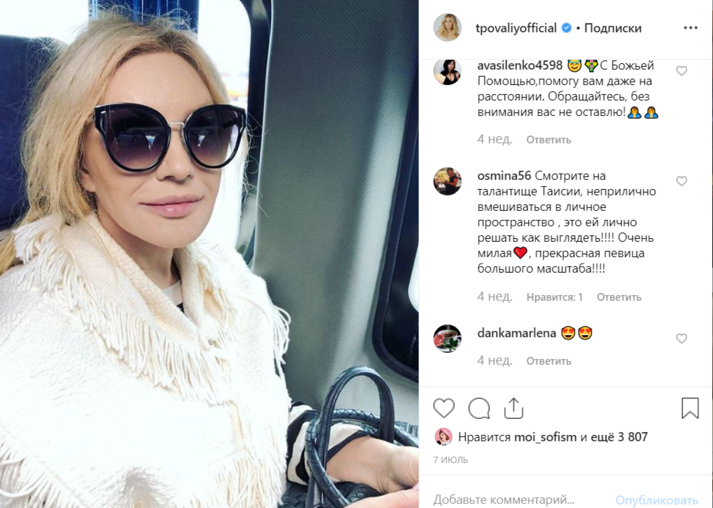This screenshot has height=508, width=713.
Task: Reply to the dankamarlena comment via Ответить
Action: point(548,361)
